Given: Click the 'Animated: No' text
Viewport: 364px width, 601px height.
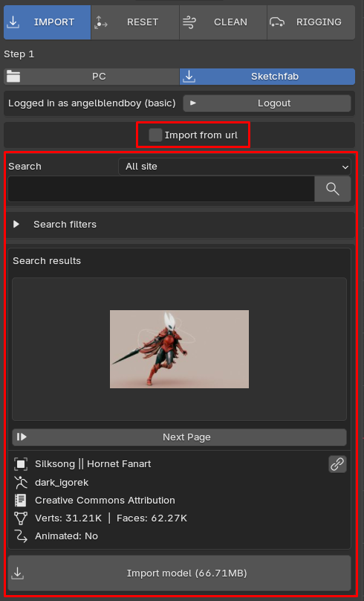Looking at the screenshot, I should (x=67, y=536).
